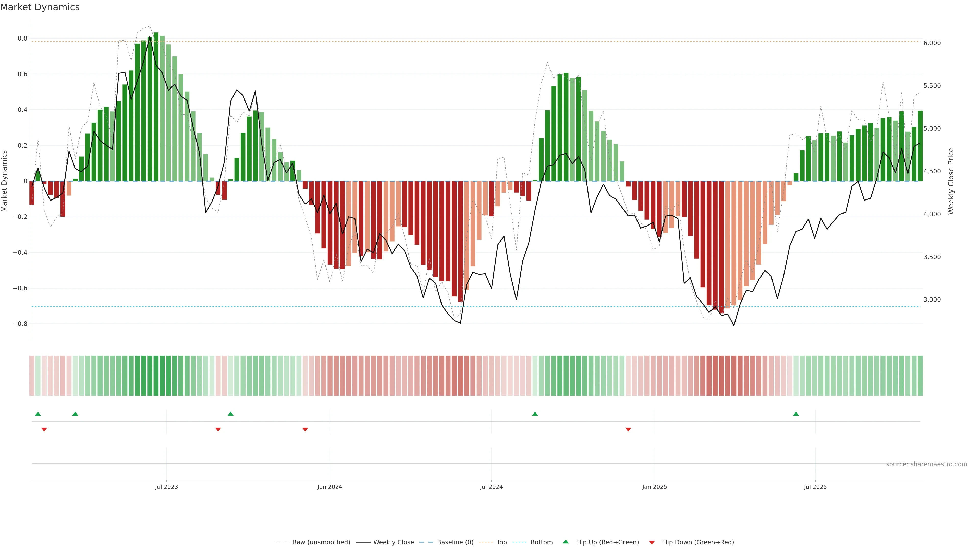Click the flip-up triangle after Jul 2024
This screenshot has height=551, width=980.
click(x=535, y=414)
